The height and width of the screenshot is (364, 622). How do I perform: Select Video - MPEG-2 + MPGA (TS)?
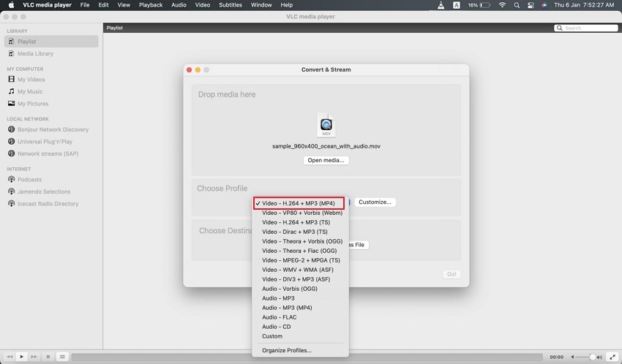301,260
